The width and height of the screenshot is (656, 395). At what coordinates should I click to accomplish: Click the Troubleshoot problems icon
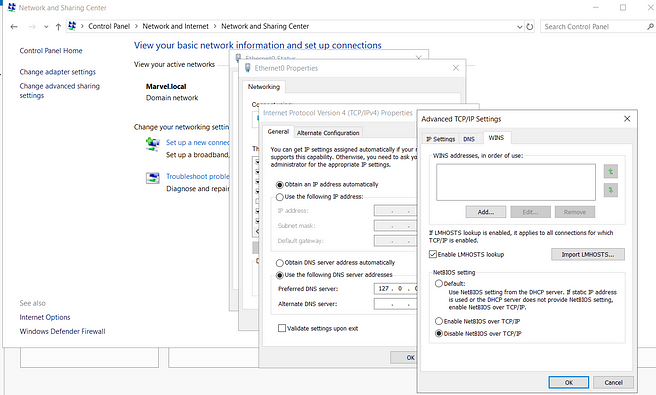click(x=153, y=178)
